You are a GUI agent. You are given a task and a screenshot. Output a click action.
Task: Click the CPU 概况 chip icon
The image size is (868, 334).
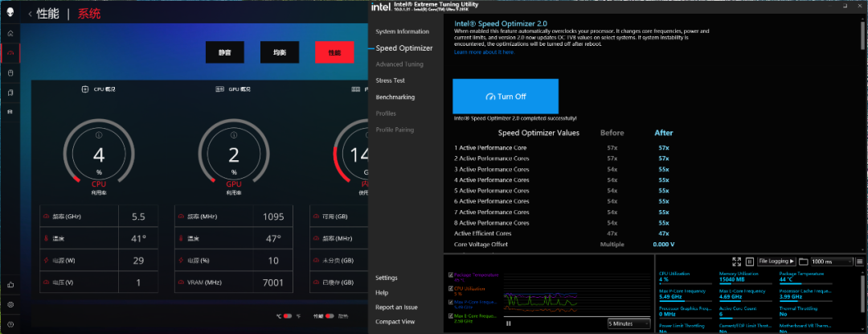[84, 89]
